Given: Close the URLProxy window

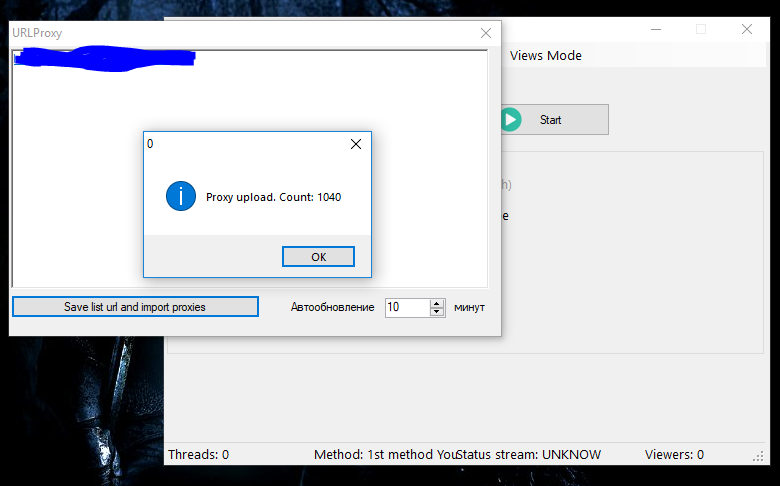Looking at the screenshot, I should pyautogui.click(x=486, y=33).
